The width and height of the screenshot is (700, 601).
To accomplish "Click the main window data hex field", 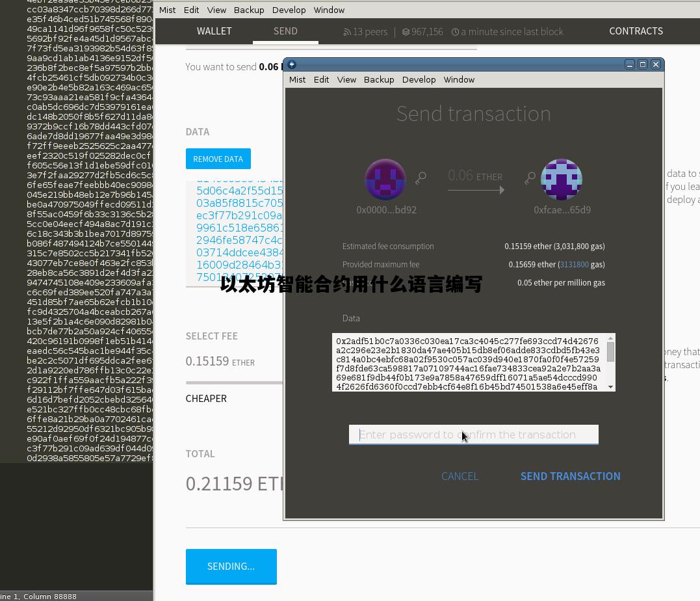I will [235, 234].
